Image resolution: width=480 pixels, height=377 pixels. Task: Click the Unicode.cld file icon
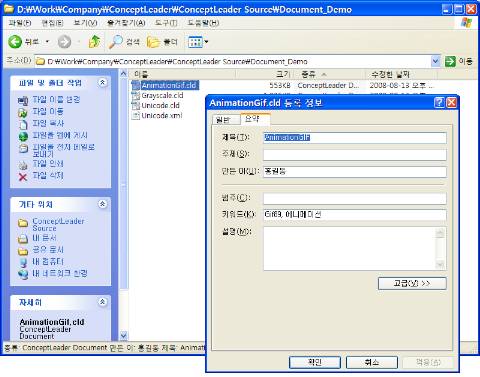[x=136, y=106]
